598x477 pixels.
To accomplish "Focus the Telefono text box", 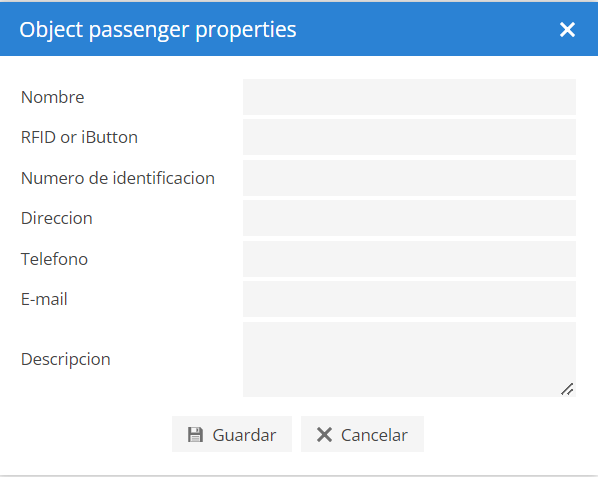I will point(409,259).
